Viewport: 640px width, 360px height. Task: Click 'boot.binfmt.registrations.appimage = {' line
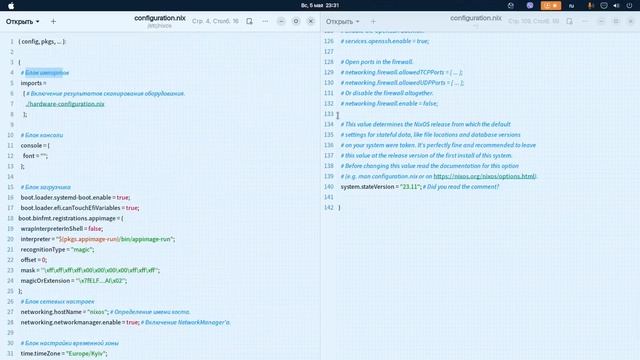pos(71,218)
